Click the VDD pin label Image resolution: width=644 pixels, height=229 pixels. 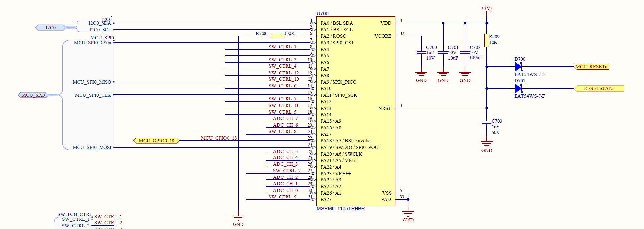click(x=386, y=23)
